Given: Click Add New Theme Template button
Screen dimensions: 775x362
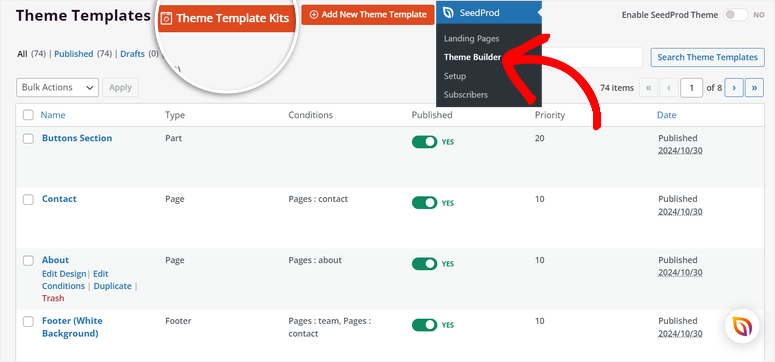Looking at the screenshot, I should pos(368,15).
